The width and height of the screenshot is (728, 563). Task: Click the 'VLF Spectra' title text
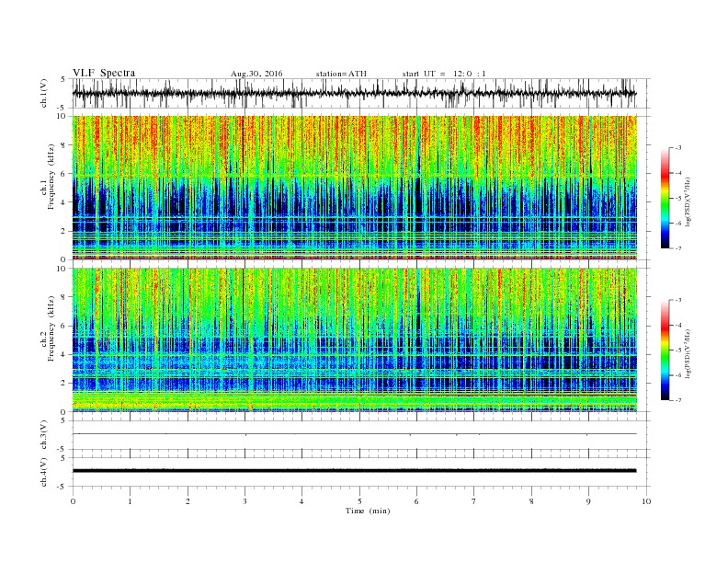tap(104, 73)
